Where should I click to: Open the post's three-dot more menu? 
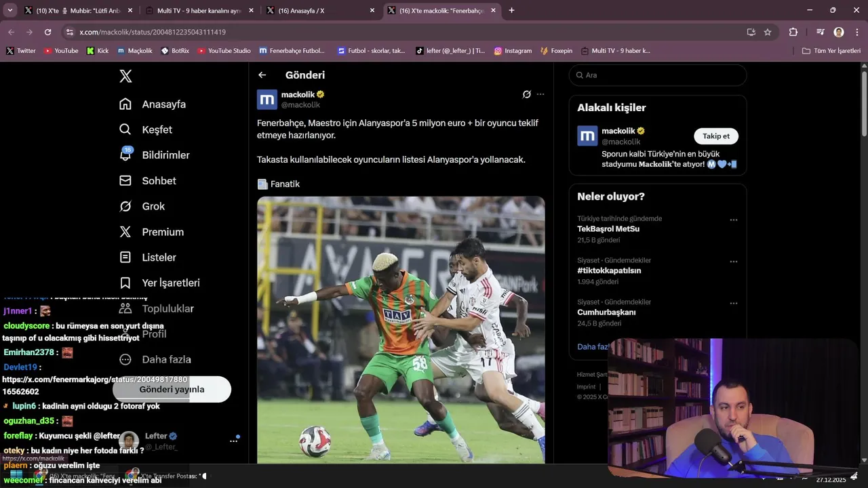click(x=540, y=94)
